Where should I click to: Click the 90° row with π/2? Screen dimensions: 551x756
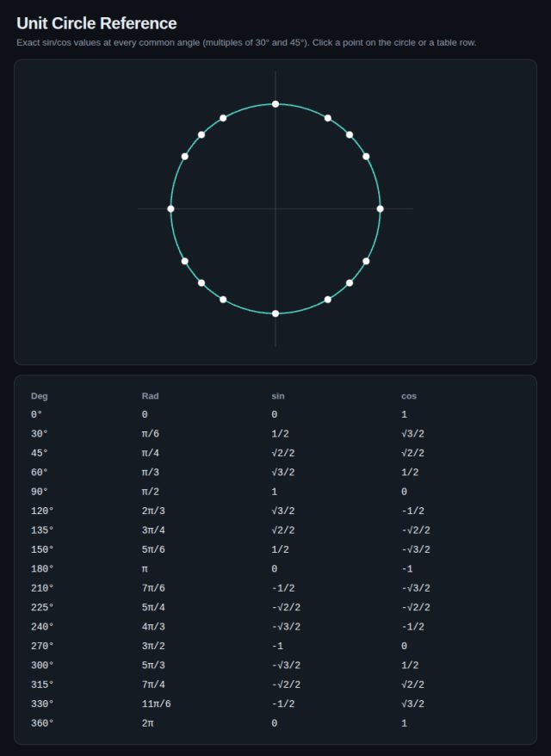(275, 492)
